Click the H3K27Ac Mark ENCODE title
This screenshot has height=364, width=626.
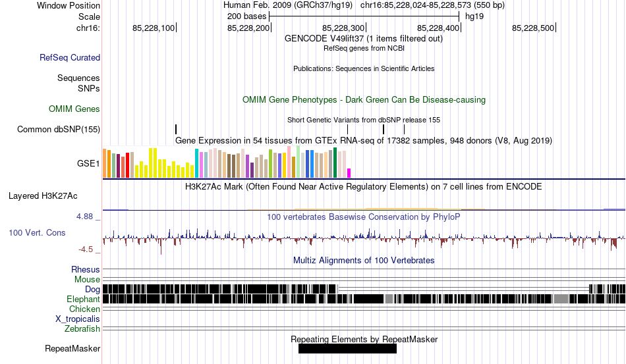coord(363,186)
